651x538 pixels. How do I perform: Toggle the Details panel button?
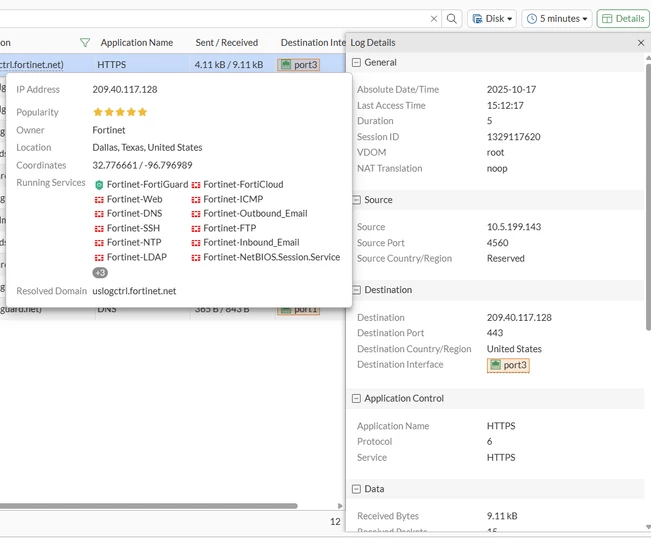tap(623, 19)
